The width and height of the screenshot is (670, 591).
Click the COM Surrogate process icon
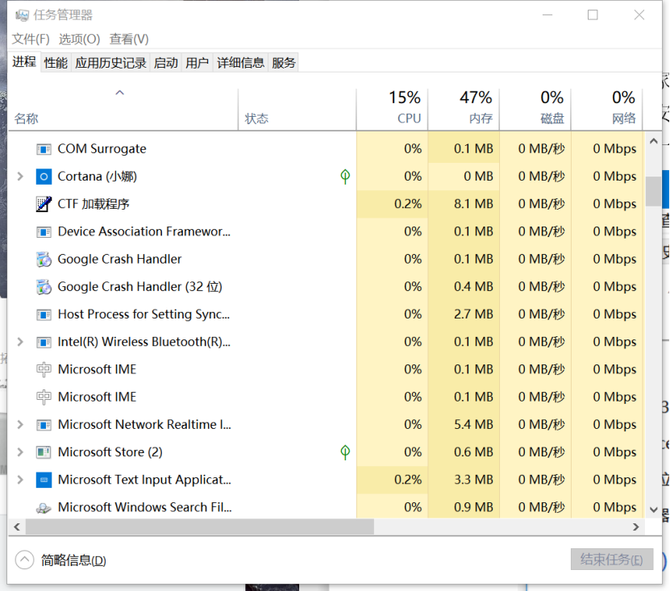click(x=43, y=149)
